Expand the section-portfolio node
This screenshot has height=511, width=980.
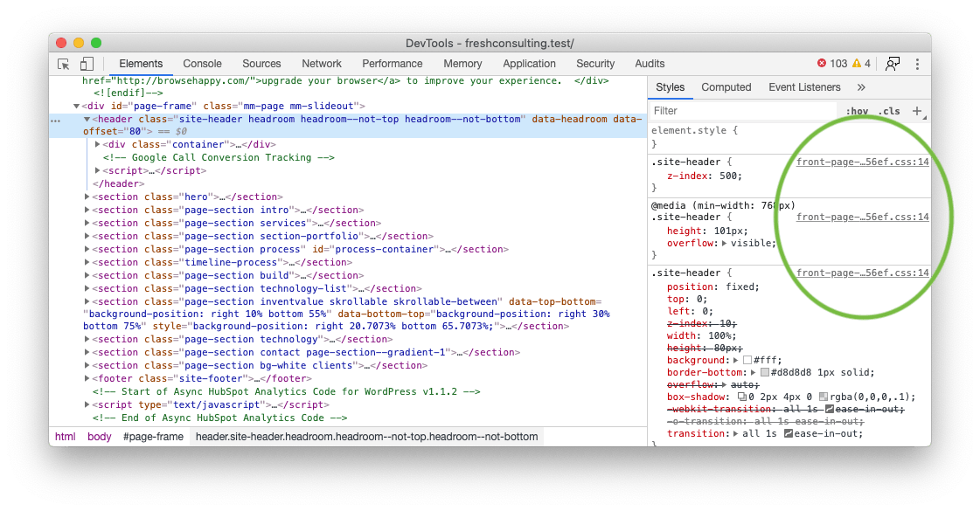(87, 236)
